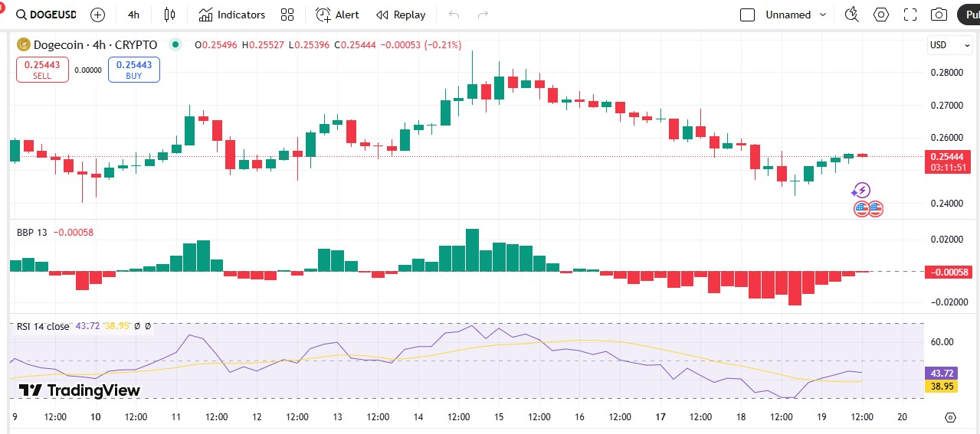Screen dimensions: 980x434
Task: Start bar Replay mode
Action: [x=401, y=15]
